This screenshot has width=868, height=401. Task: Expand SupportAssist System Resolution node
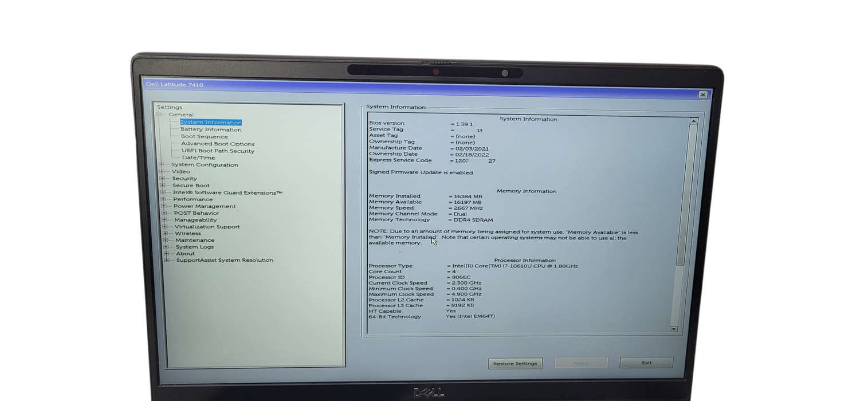click(x=166, y=260)
